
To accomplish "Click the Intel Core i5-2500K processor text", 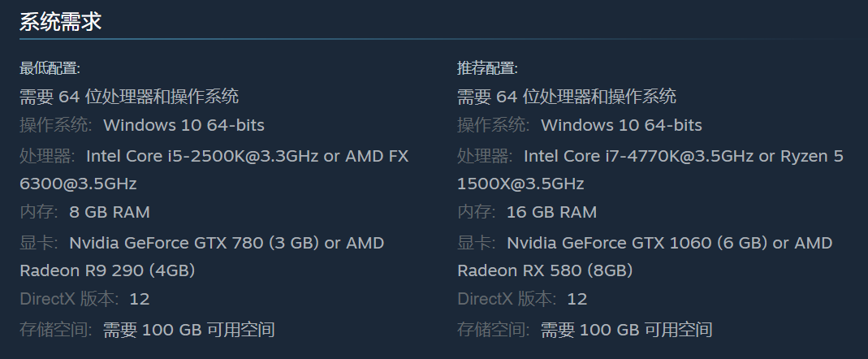I will pos(202,156).
